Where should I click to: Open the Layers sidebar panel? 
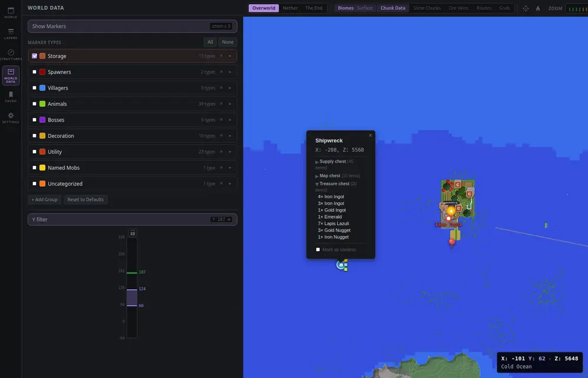pos(11,34)
